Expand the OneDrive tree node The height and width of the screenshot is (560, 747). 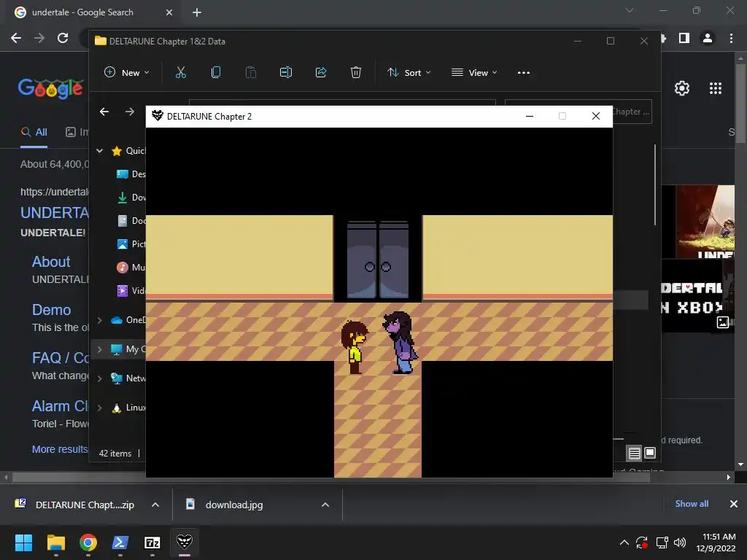click(99, 321)
